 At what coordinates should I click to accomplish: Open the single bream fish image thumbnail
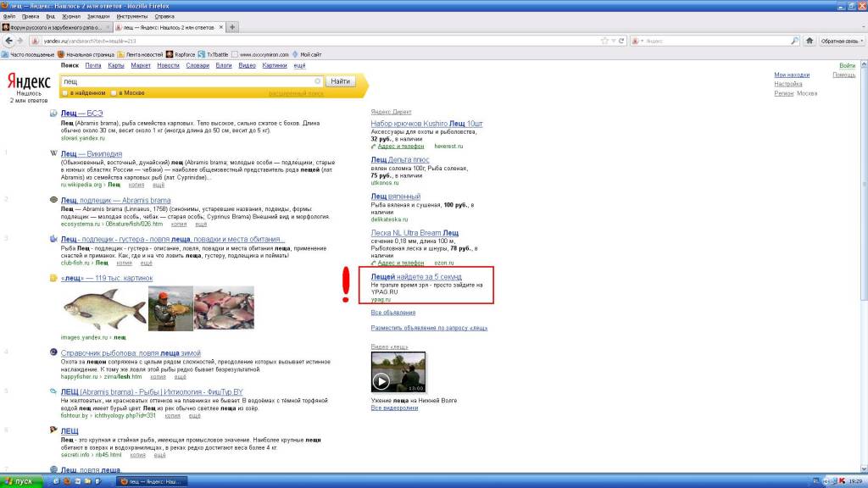click(103, 308)
